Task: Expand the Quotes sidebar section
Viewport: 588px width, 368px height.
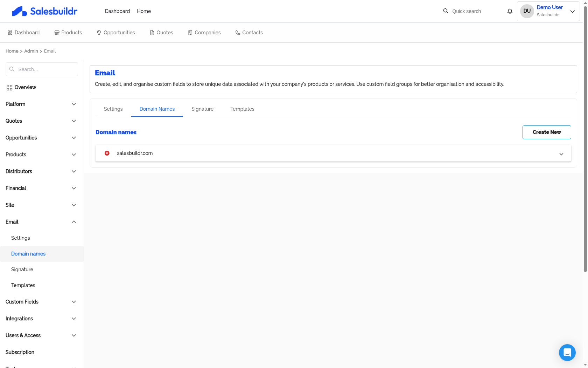Action: 42,121
